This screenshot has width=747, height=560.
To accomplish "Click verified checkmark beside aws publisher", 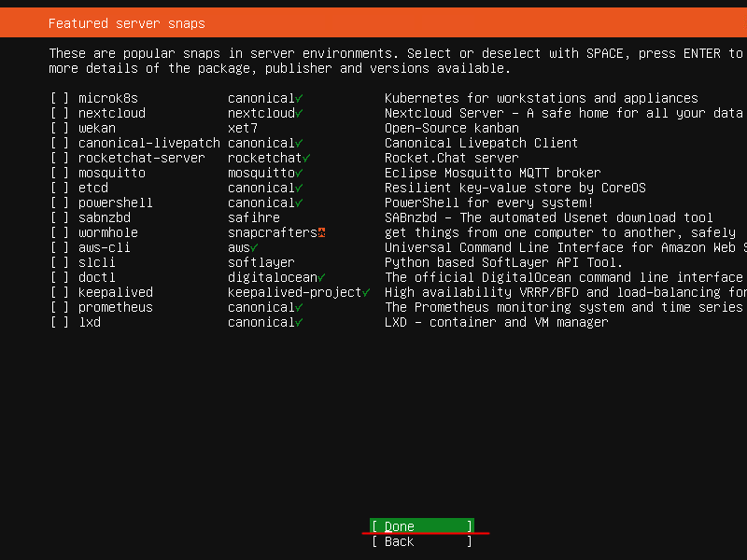I will tap(254, 248).
